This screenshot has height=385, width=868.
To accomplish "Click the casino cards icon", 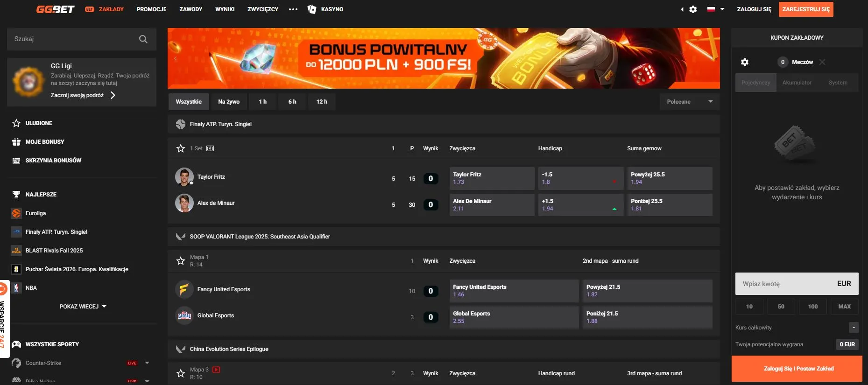I will pyautogui.click(x=312, y=9).
